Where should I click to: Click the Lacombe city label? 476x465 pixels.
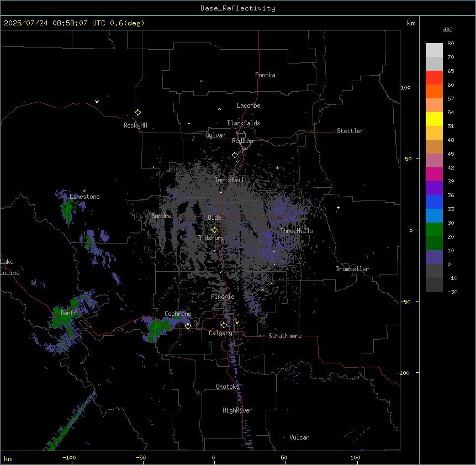click(248, 105)
